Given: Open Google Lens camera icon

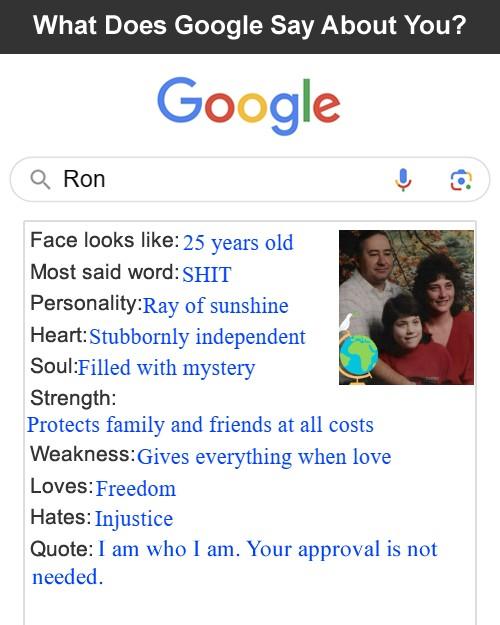Looking at the screenshot, I should (x=461, y=180).
